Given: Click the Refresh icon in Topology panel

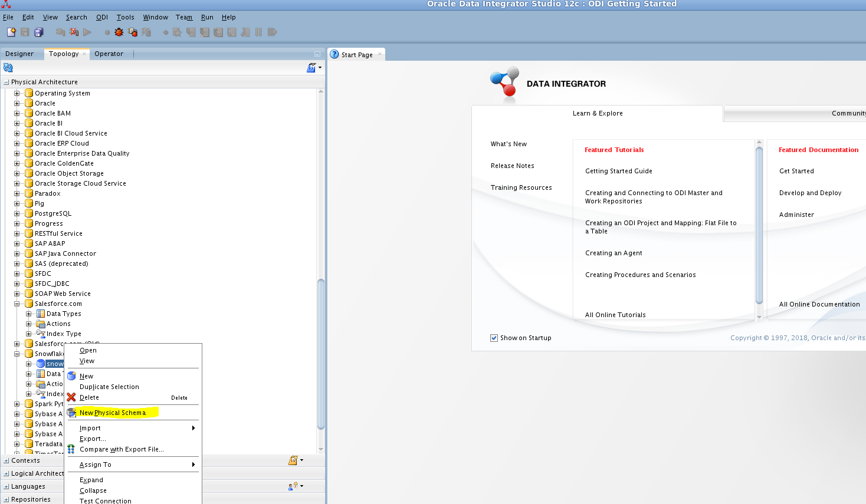Looking at the screenshot, I should coord(8,68).
